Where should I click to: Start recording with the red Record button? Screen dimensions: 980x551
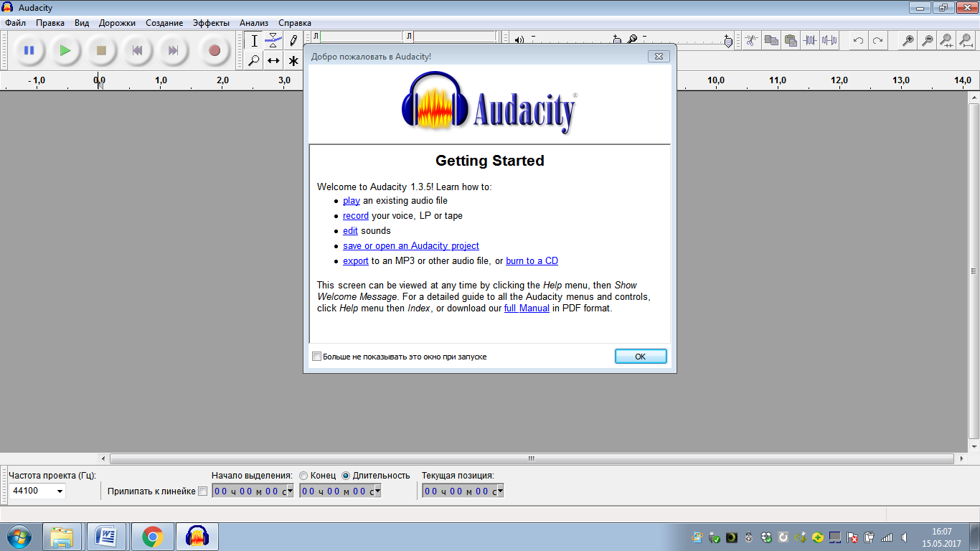214,50
